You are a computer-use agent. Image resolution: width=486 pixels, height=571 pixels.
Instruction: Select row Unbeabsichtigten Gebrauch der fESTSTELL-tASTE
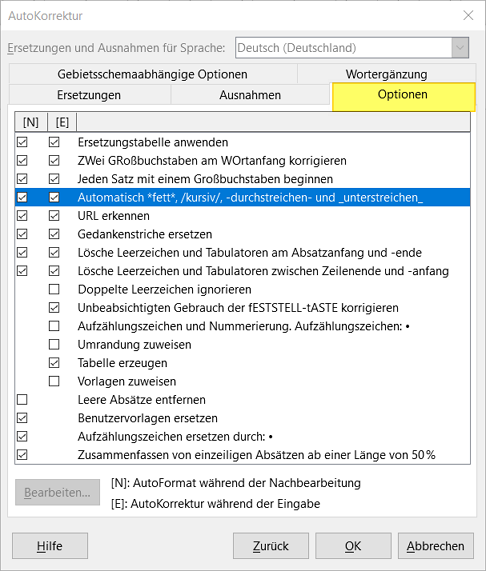pyautogui.click(x=238, y=308)
